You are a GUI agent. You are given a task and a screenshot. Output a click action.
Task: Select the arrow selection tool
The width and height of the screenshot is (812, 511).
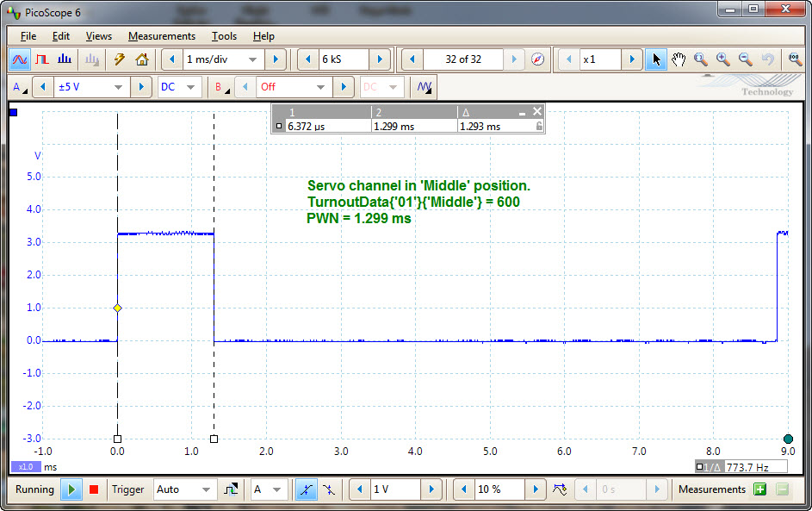pos(656,59)
